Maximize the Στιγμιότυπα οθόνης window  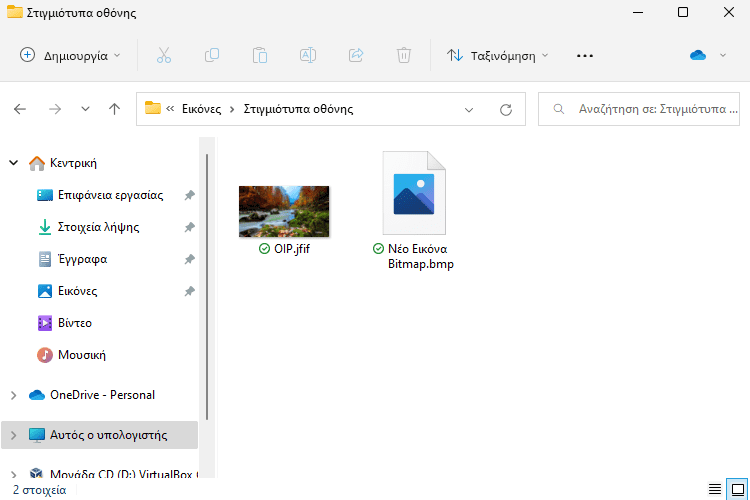point(683,12)
